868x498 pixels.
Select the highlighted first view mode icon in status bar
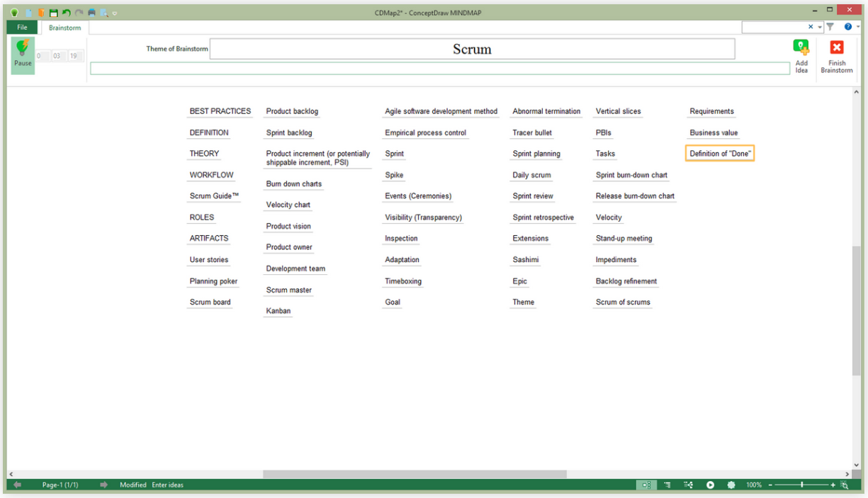coord(646,485)
